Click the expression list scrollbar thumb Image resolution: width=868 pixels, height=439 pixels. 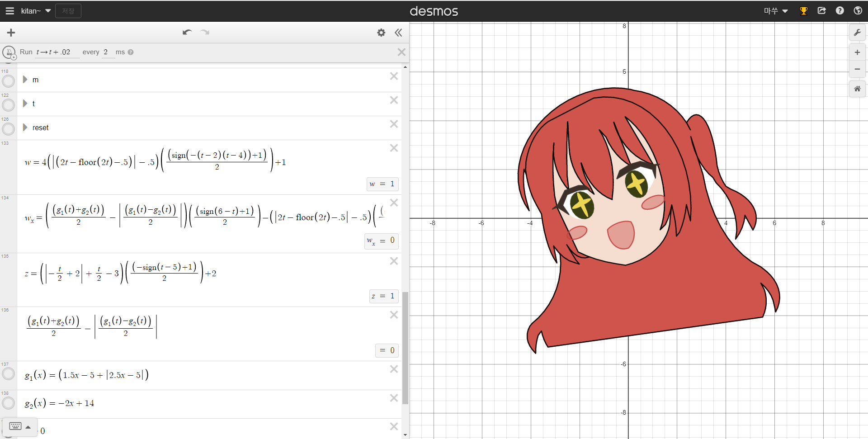click(405, 348)
